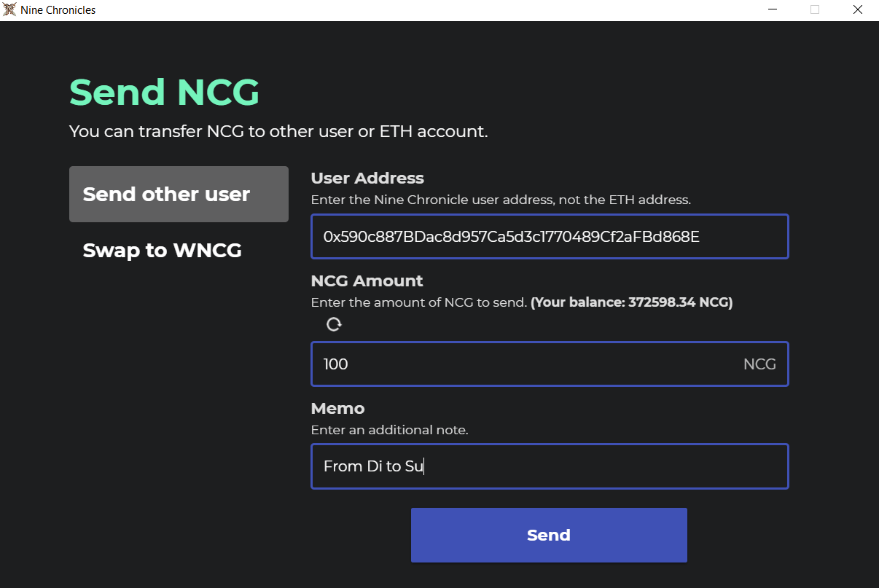Click Nine Chronicles app icon in title bar
Image resolution: width=879 pixels, height=588 pixels.
click(9, 10)
